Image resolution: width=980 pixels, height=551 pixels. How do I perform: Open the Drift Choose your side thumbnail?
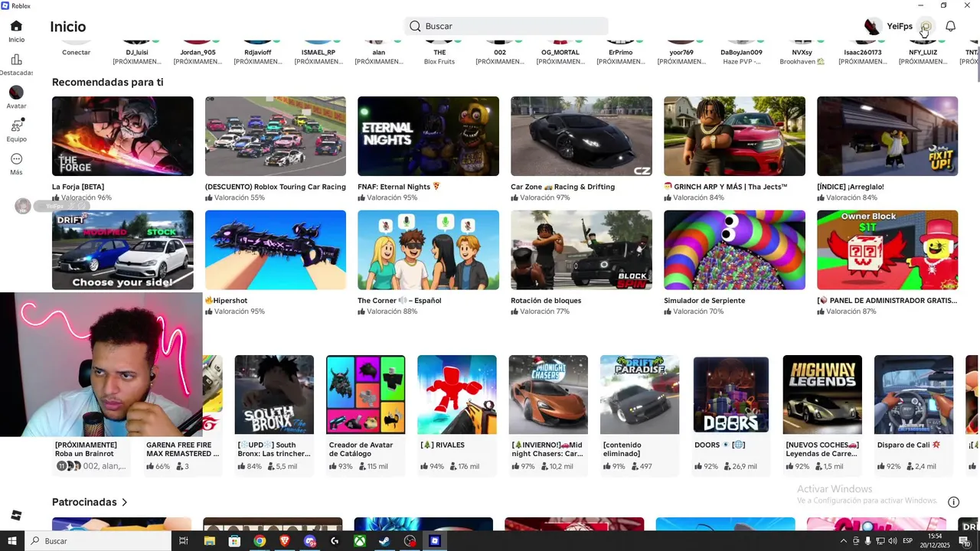(x=122, y=250)
